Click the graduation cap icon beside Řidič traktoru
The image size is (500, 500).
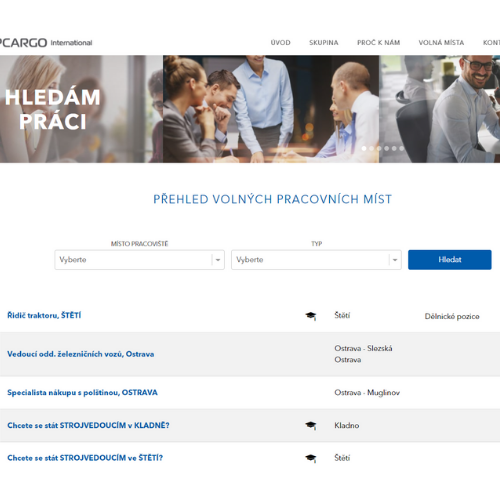(311, 316)
